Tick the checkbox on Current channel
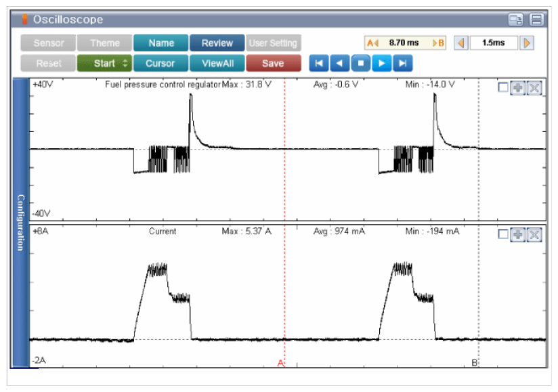Image resolution: width=558 pixels, height=392 pixels. [x=502, y=234]
